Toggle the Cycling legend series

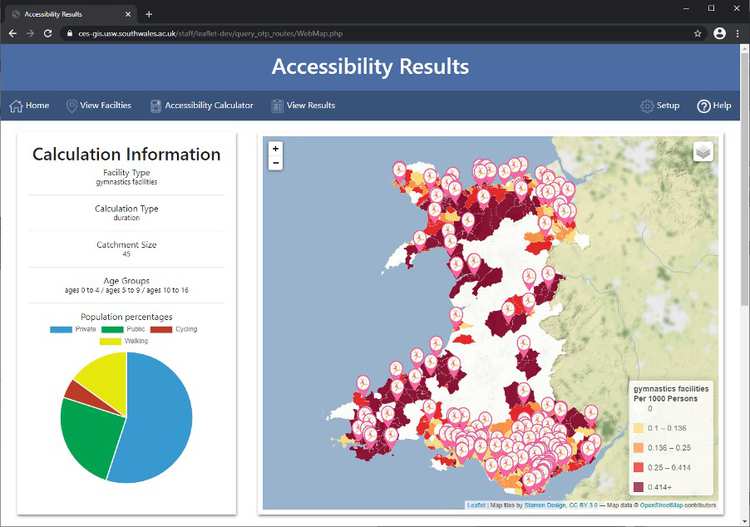tap(173, 329)
